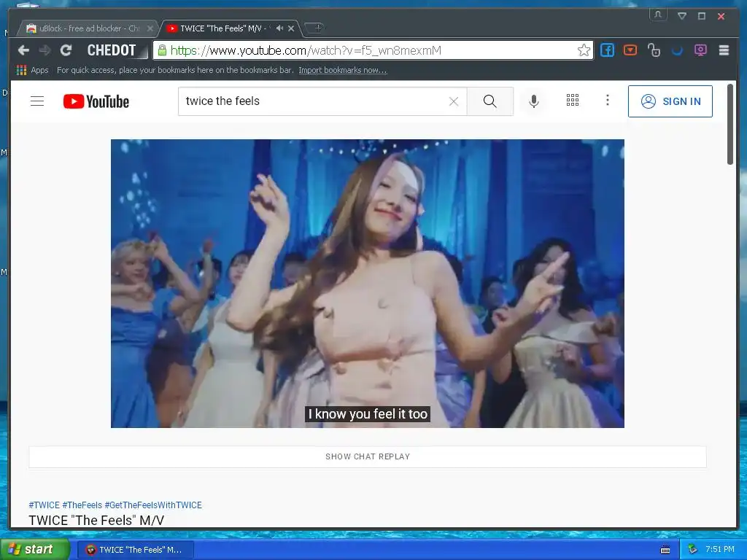The height and width of the screenshot is (560, 747).
Task: Search by voice with microphone icon
Action: pos(534,101)
